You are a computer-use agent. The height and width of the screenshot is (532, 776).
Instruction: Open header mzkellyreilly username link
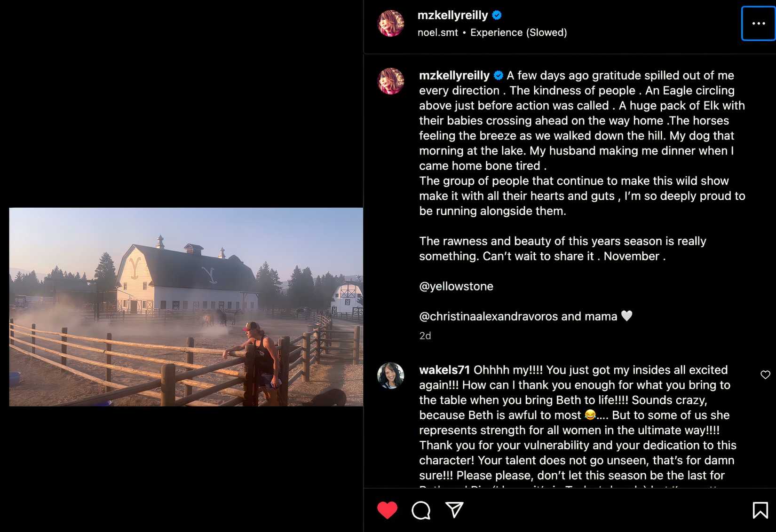pos(452,16)
